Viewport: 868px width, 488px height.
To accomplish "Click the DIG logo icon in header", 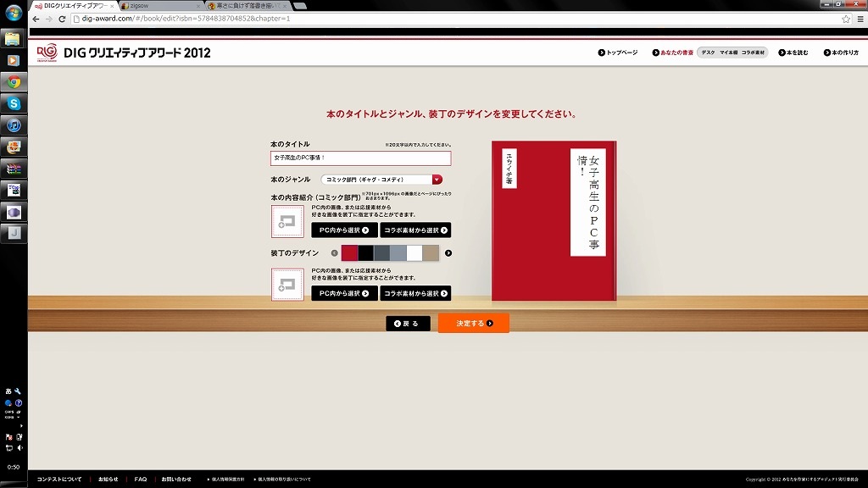I will click(x=47, y=53).
